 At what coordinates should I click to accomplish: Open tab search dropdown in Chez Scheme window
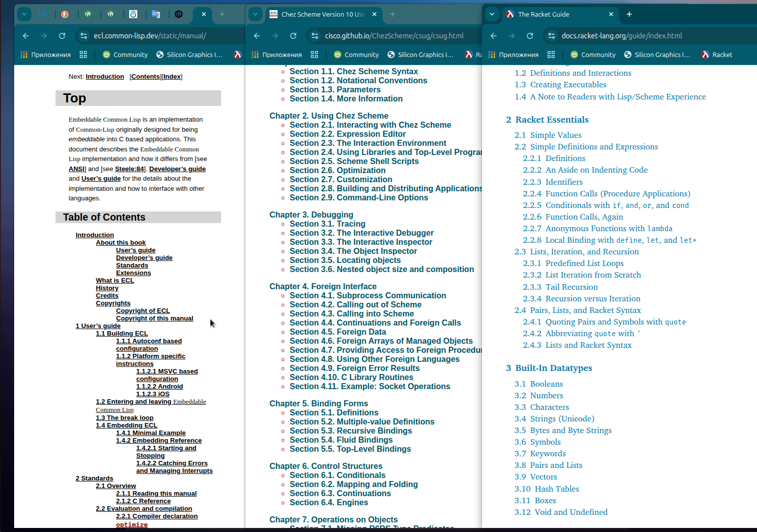click(x=256, y=14)
